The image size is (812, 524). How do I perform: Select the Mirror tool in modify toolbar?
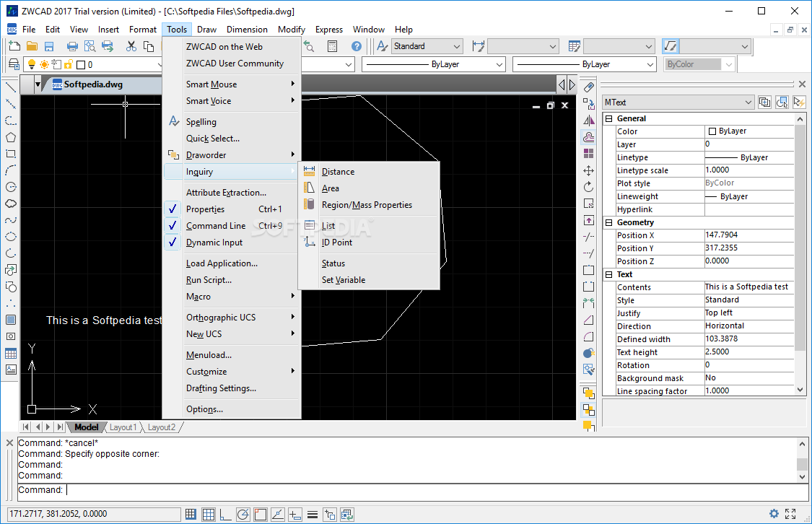pyautogui.click(x=589, y=121)
